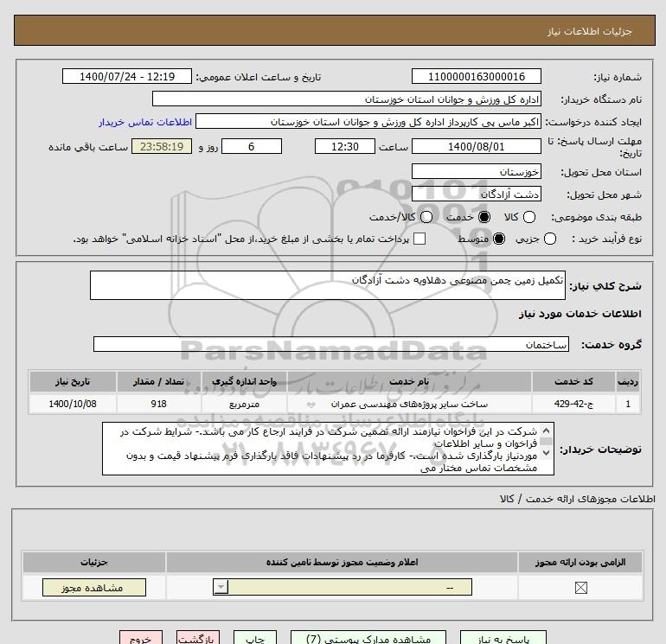Click the row number 1 cell
The width and height of the screenshot is (666, 644).
[x=628, y=404]
